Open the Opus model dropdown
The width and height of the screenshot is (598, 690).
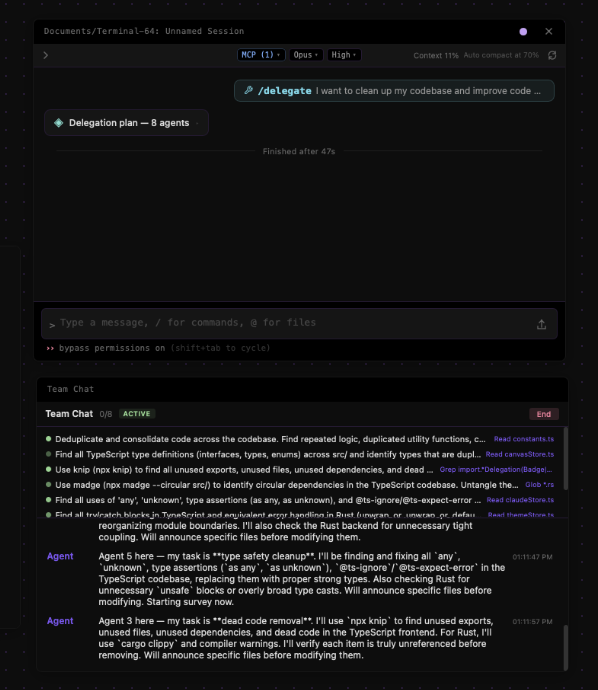click(x=306, y=55)
